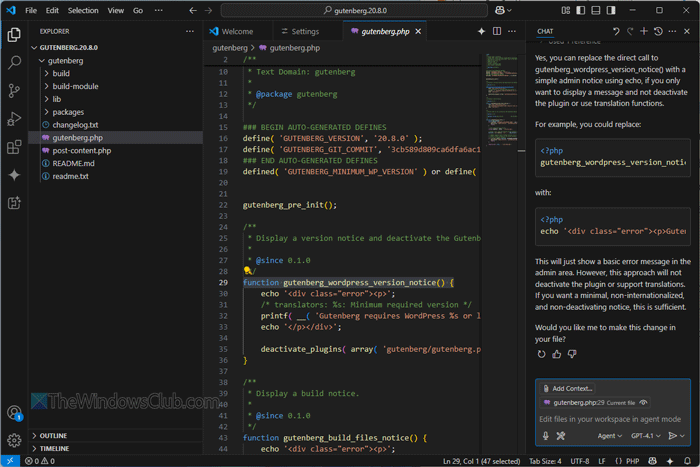This screenshot has height=467, width=700.
Task: Open chat panel more actions ellipsis
Action: 672,31
